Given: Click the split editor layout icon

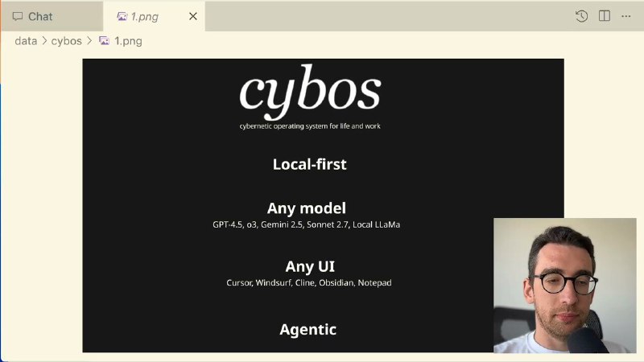Looking at the screenshot, I should click(605, 16).
